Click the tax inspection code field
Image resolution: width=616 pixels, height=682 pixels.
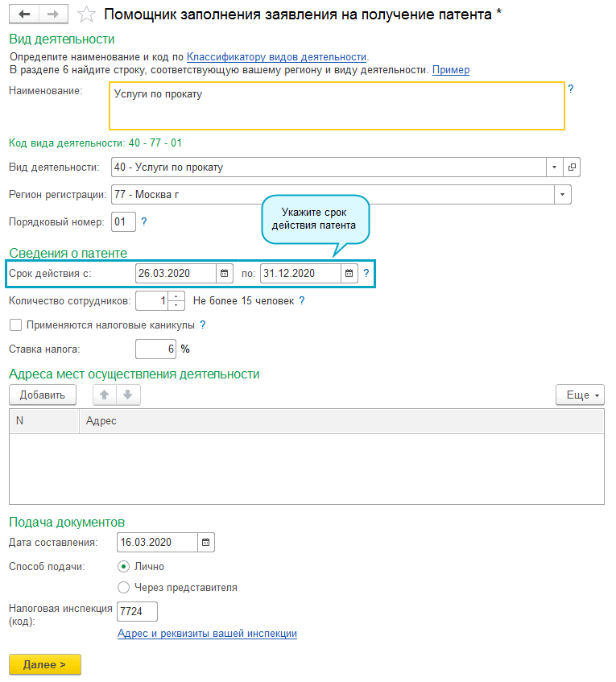tap(137, 611)
